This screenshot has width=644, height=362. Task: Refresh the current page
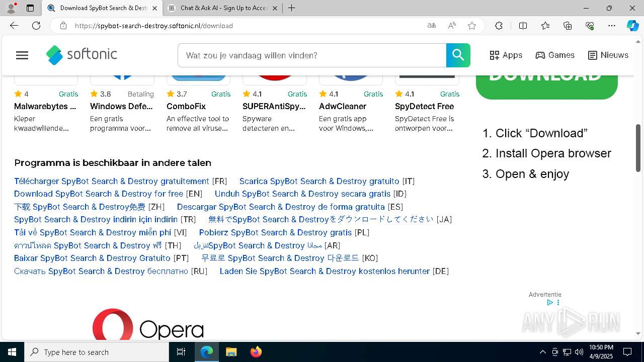36,26
